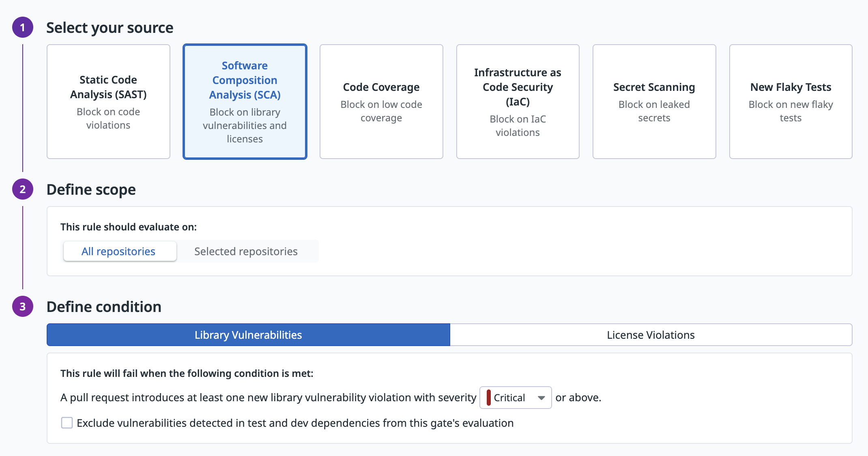Pick the Code Coverage source card
868x456 pixels.
pyautogui.click(x=381, y=101)
